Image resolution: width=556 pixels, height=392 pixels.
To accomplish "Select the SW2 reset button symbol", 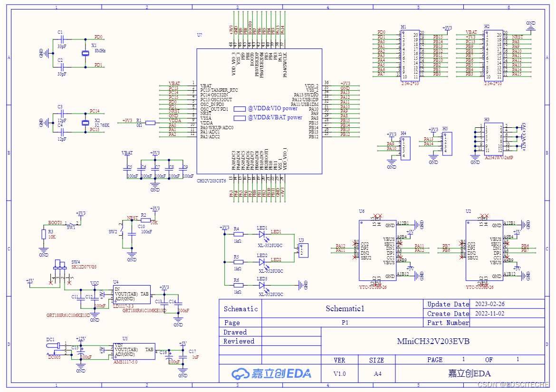I will tap(122, 231).
